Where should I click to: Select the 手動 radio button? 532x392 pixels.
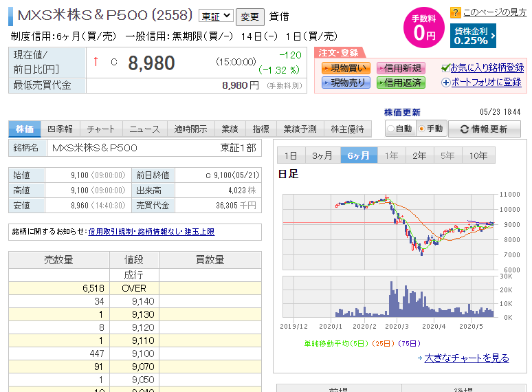pyautogui.click(x=422, y=129)
